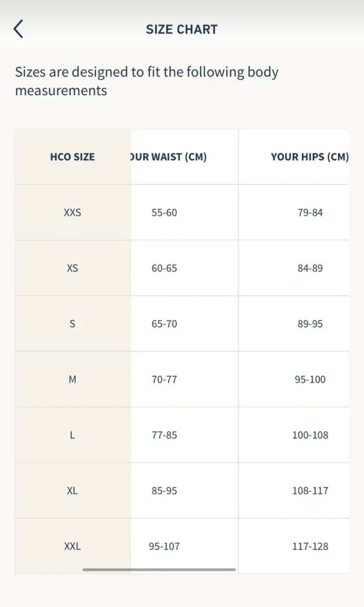364x607 pixels.
Task: Tap the back arrow icon
Action: tap(19, 29)
